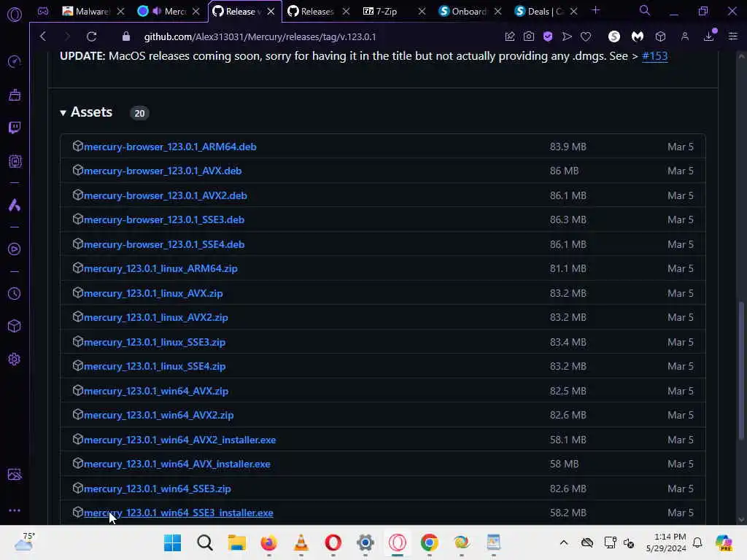747x560 pixels.
Task: Search tabs with magnifier icon
Action: click(645, 10)
